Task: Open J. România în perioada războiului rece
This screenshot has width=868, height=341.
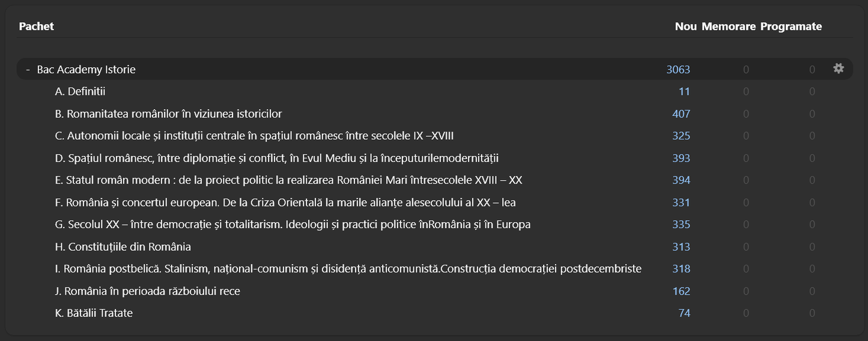Action: pos(147,291)
